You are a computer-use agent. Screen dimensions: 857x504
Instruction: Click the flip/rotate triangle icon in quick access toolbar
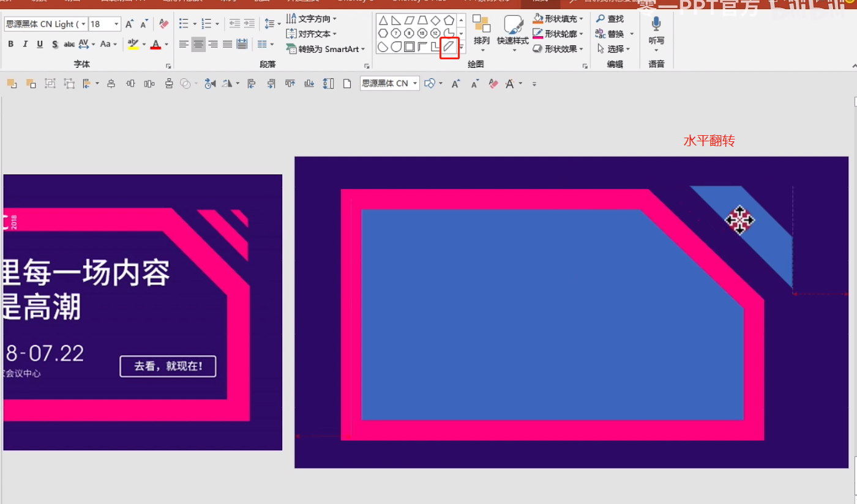pos(227,83)
